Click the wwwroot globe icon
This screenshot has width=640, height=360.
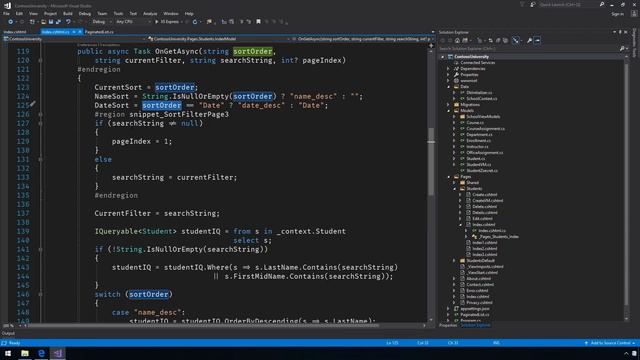[456, 80]
